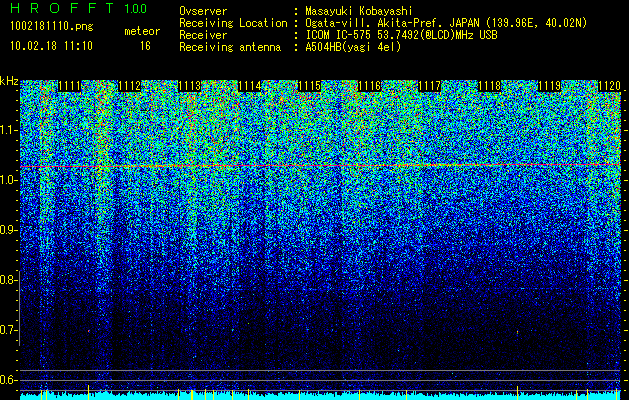Click the Ovserver field label
629x400 pixels.
[x=203, y=11]
